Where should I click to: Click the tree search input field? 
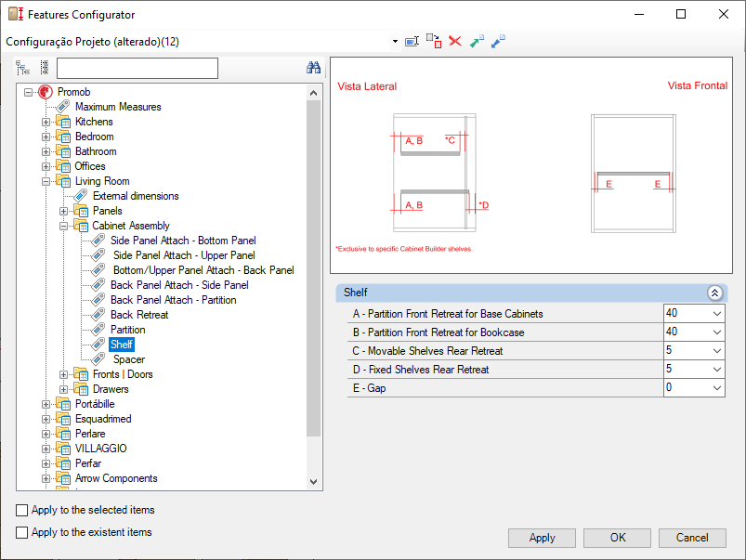click(137, 68)
